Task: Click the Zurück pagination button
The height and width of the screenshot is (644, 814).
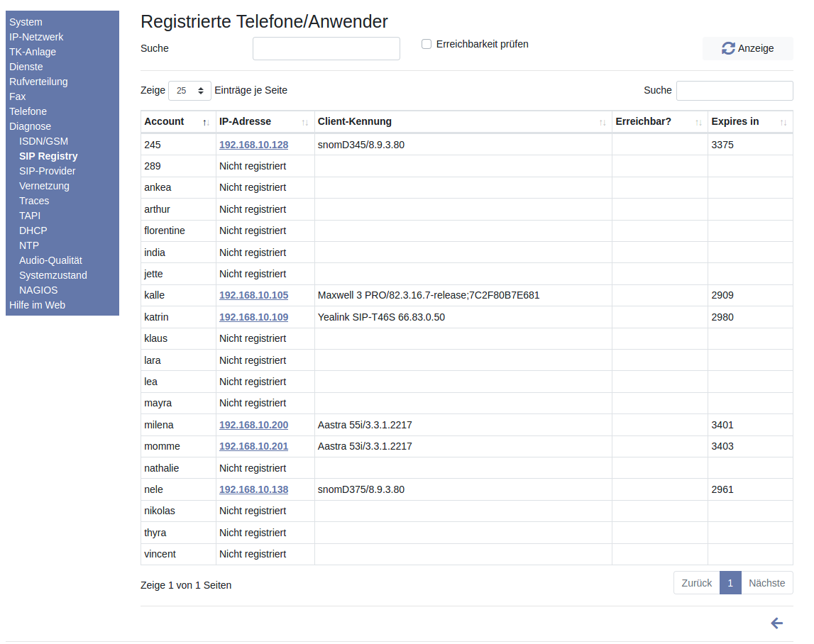Action: (x=696, y=583)
